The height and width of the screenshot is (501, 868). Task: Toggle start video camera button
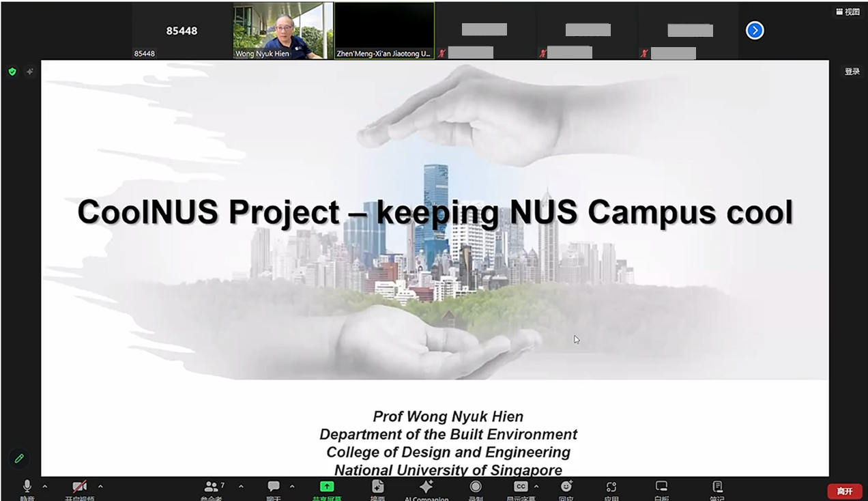point(80,488)
